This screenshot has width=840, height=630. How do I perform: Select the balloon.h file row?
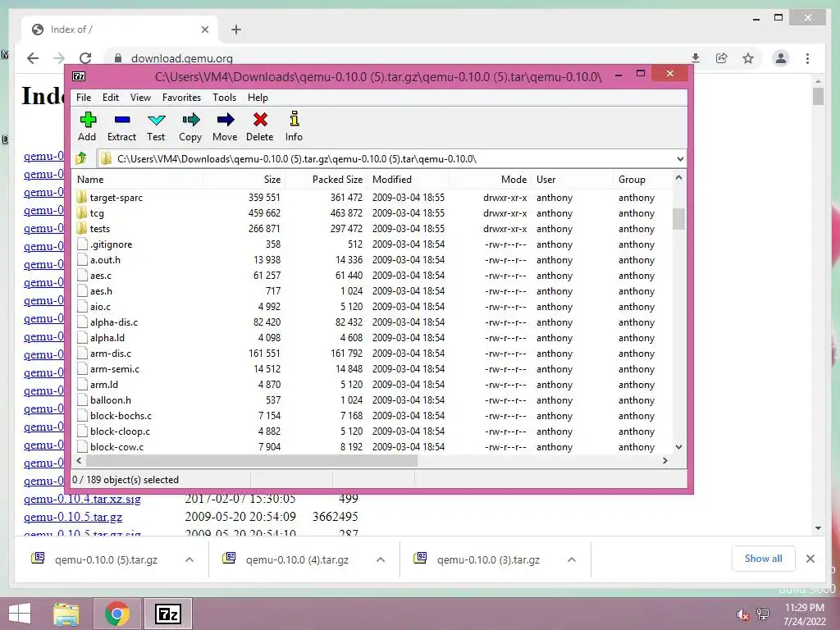pos(372,400)
